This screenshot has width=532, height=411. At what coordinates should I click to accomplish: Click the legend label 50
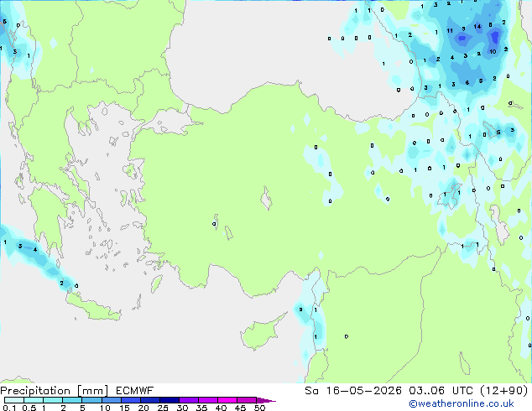coord(259,408)
